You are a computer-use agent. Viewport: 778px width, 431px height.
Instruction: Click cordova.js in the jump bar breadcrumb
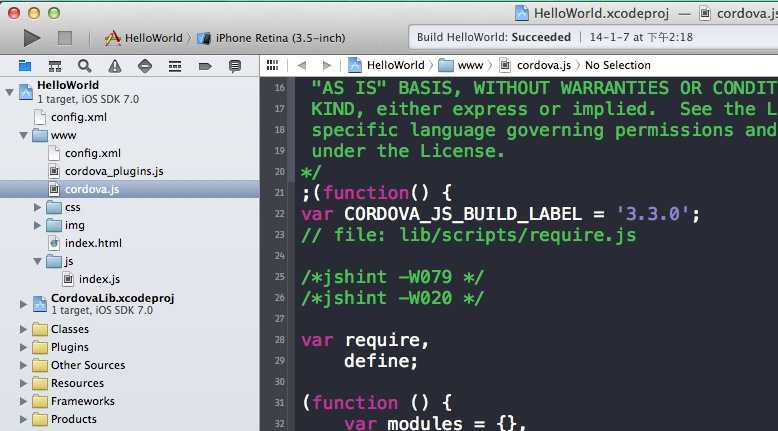click(x=535, y=65)
